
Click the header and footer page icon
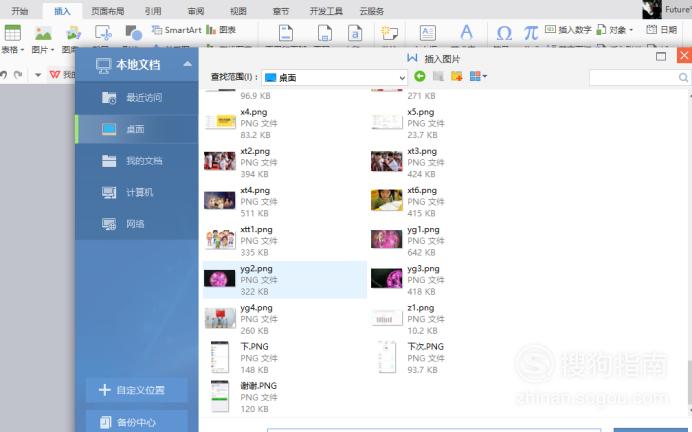pos(286,33)
